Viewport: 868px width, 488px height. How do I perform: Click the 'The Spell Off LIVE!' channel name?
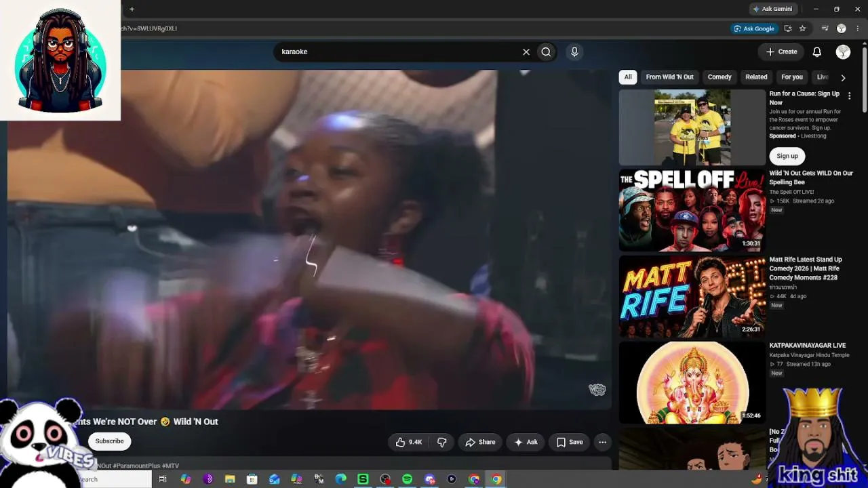pos(791,192)
